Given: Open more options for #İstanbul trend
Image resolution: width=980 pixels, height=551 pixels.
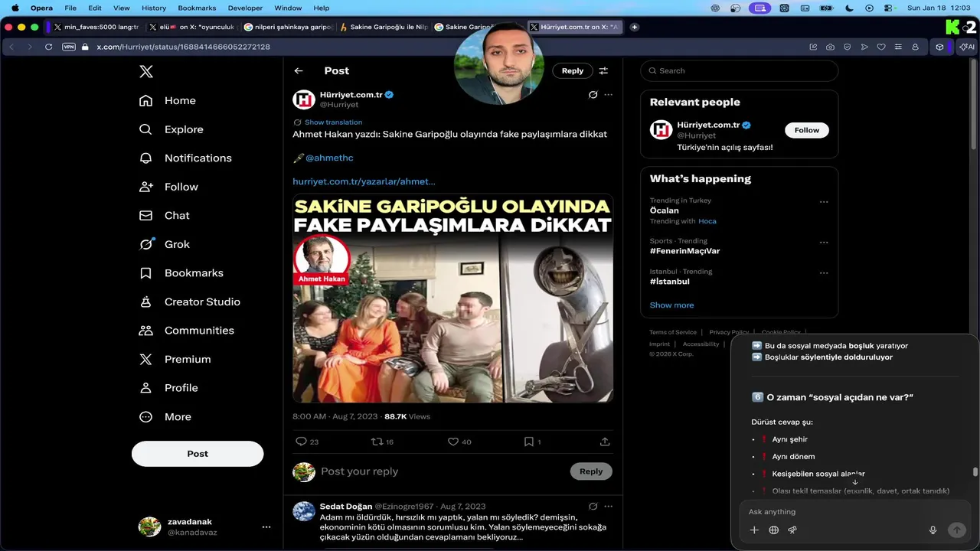Looking at the screenshot, I should [x=824, y=273].
